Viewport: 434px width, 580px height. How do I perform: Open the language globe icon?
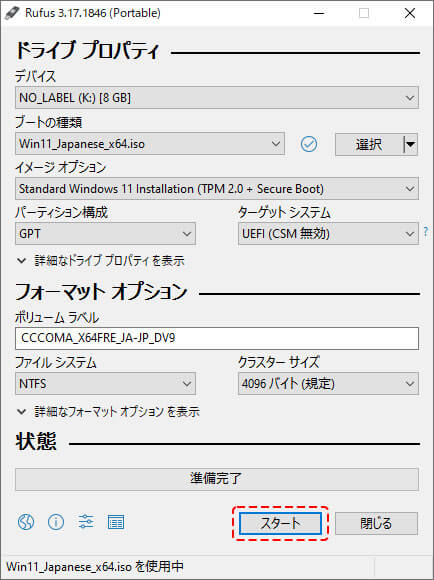pyautogui.click(x=26, y=522)
